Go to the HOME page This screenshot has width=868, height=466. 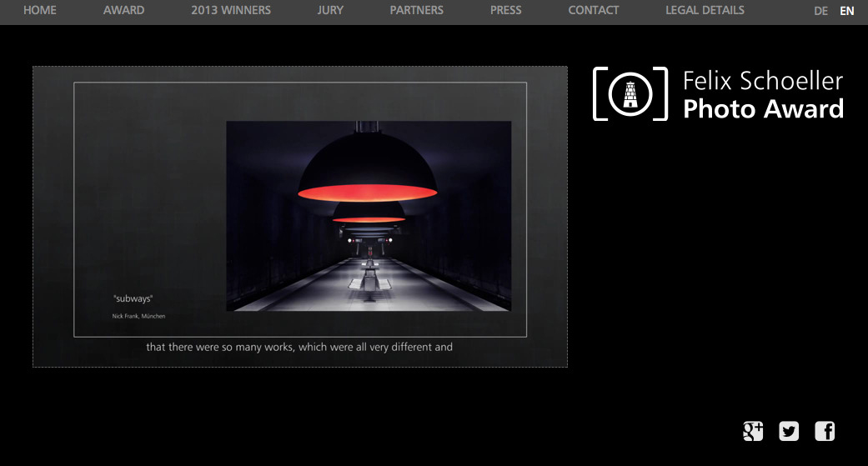pyautogui.click(x=40, y=11)
